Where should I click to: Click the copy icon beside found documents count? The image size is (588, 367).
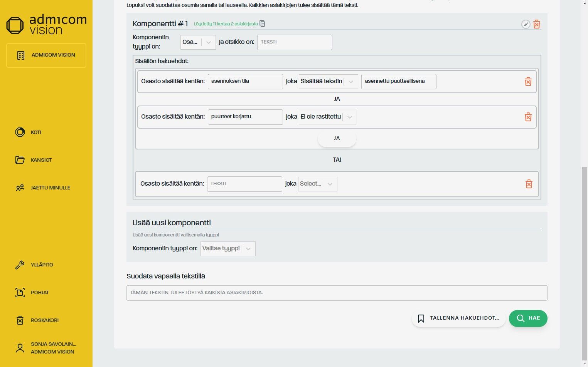coord(263,24)
